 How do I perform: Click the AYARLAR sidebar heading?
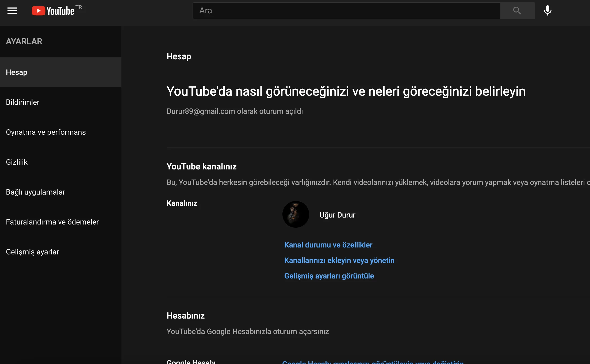click(x=24, y=41)
